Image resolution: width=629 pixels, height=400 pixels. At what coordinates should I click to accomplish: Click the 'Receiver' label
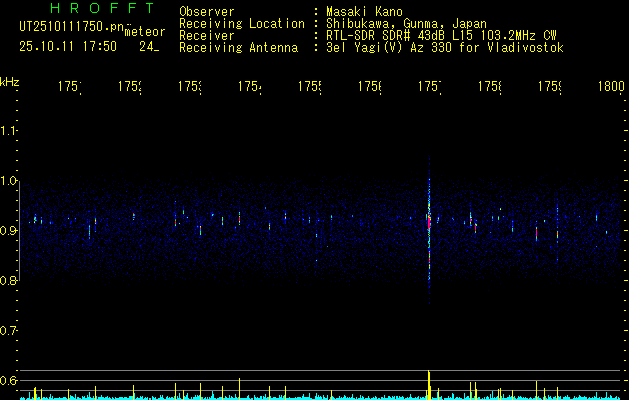[x=207, y=36]
